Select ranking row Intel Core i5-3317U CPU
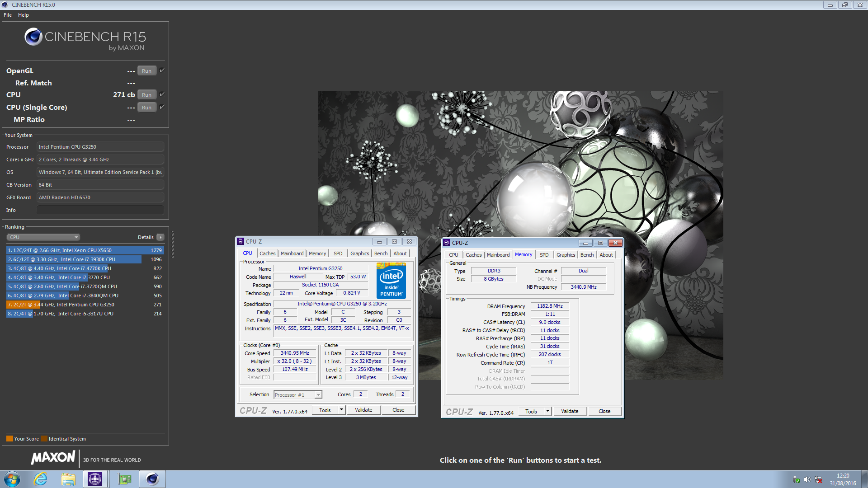This screenshot has height=488, width=868. [85, 314]
